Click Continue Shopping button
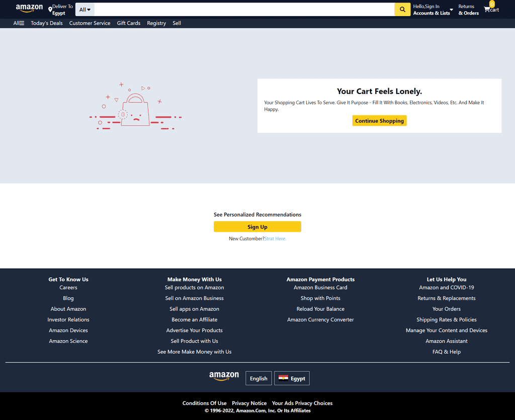 coord(379,121)
